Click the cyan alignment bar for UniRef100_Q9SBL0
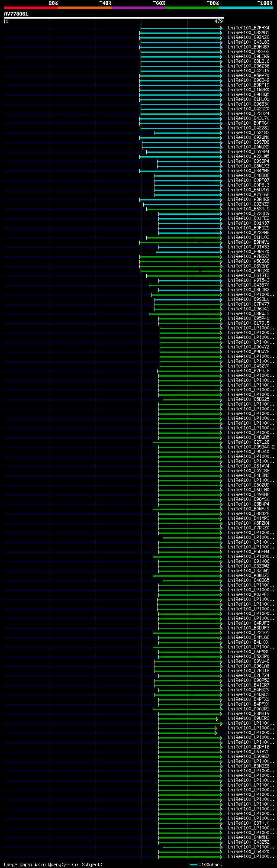The image size is (277, 868). point(188,299)
